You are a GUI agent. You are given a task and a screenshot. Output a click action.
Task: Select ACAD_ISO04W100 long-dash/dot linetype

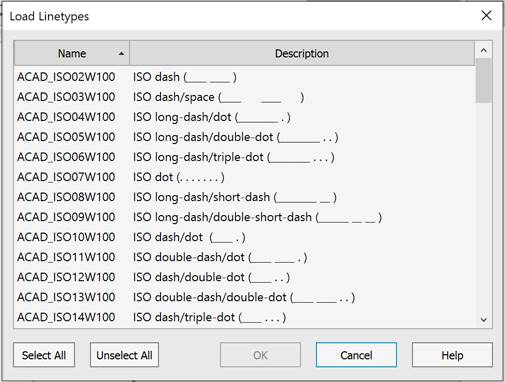[x=245, y=117]
